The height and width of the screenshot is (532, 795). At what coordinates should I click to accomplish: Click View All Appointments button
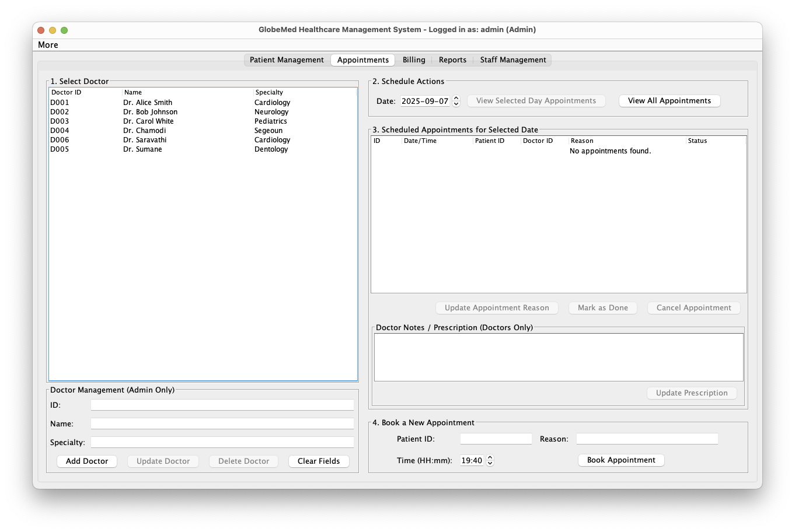670,101
